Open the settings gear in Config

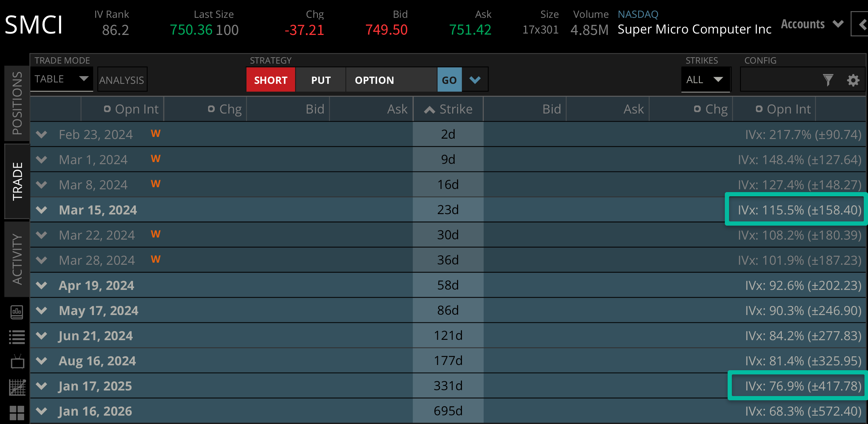853,80
